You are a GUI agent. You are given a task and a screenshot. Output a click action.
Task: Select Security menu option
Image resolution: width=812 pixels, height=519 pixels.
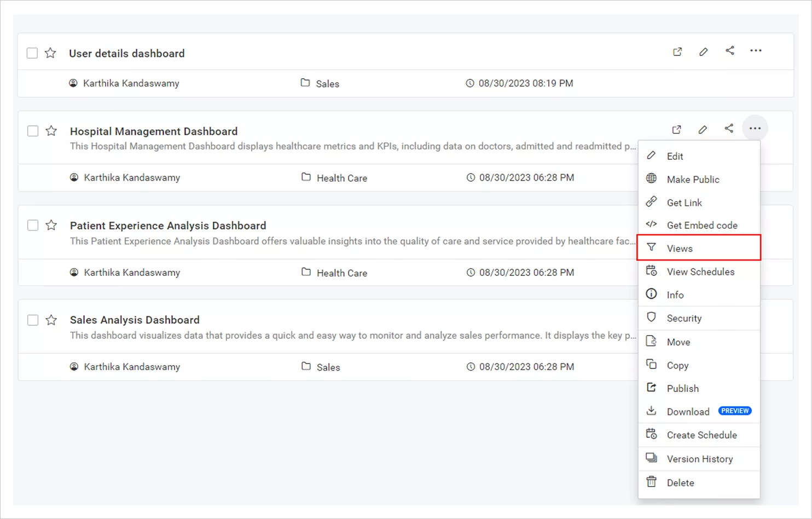pyautogui.click(x=699, y=318)
